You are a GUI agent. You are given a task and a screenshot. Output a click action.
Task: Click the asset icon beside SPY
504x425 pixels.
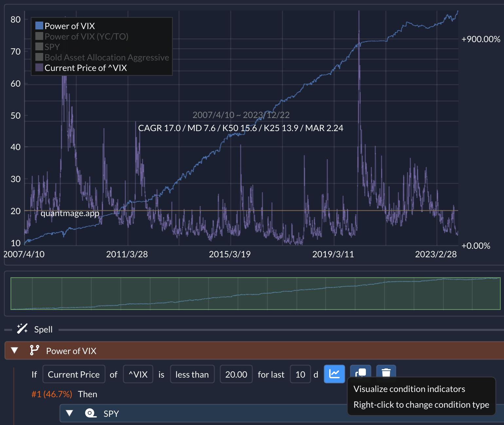point(91,413)
